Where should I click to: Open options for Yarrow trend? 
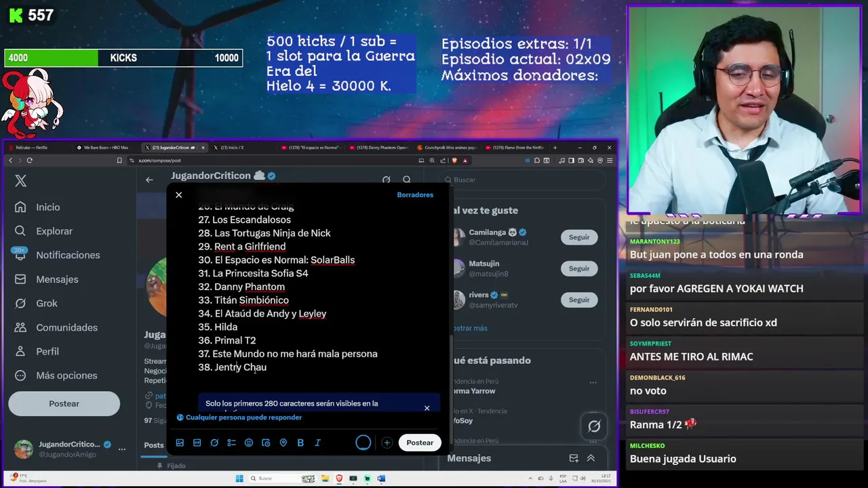593,382
